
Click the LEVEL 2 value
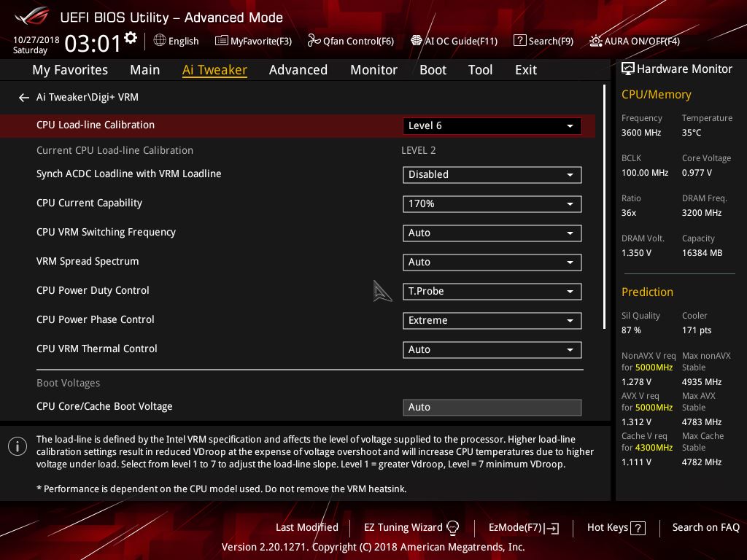pyautogui.click(x=418, y=150)
